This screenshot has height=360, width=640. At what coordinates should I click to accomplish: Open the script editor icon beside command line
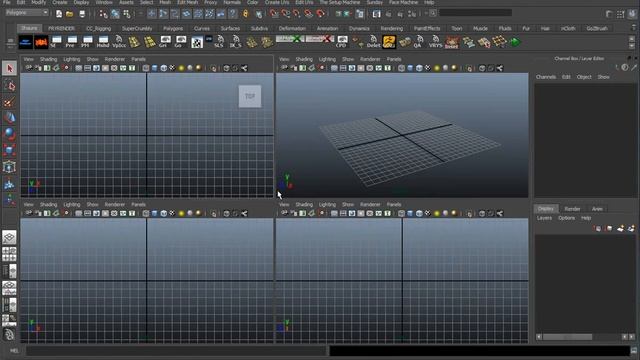(x=634, y=351)
